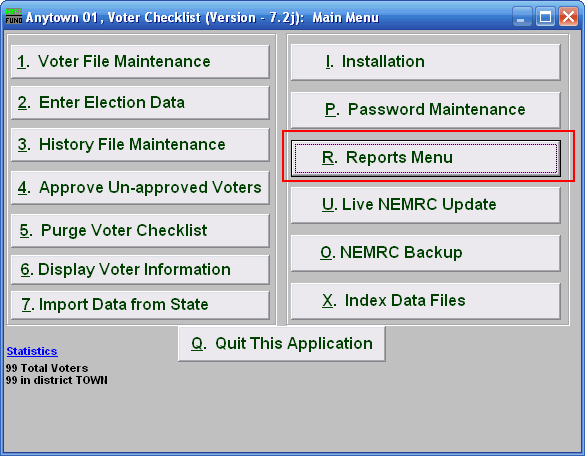This screenshot has width=585, height=456.
Task: Select Enter Election Data option
Action: pyautogui.click(x=140, y=103)
